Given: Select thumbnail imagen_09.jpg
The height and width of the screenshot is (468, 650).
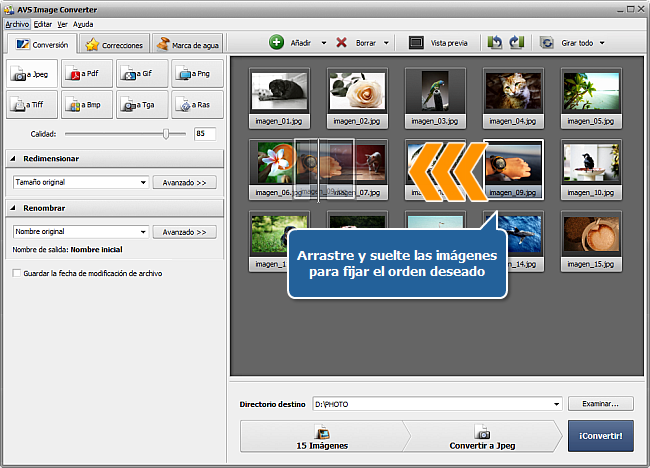Looking at the screenshot, I should pos(514,170).
